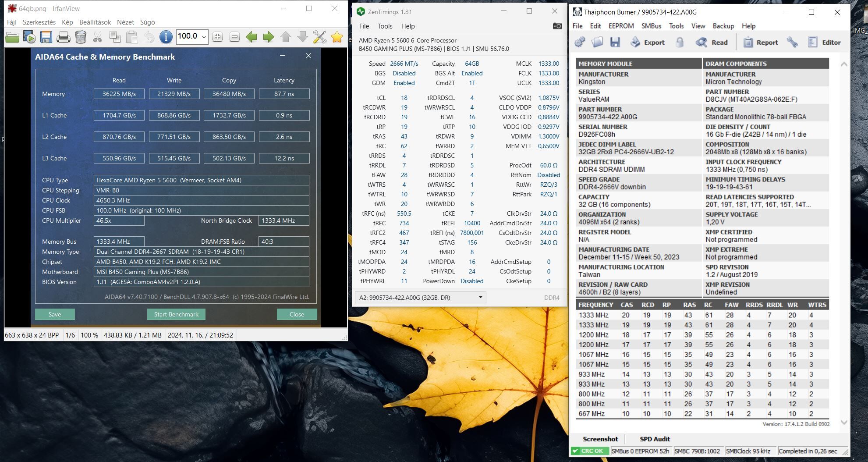
Task: Click Save button in AIDA64 benchmark image
Action: [55, 314]
